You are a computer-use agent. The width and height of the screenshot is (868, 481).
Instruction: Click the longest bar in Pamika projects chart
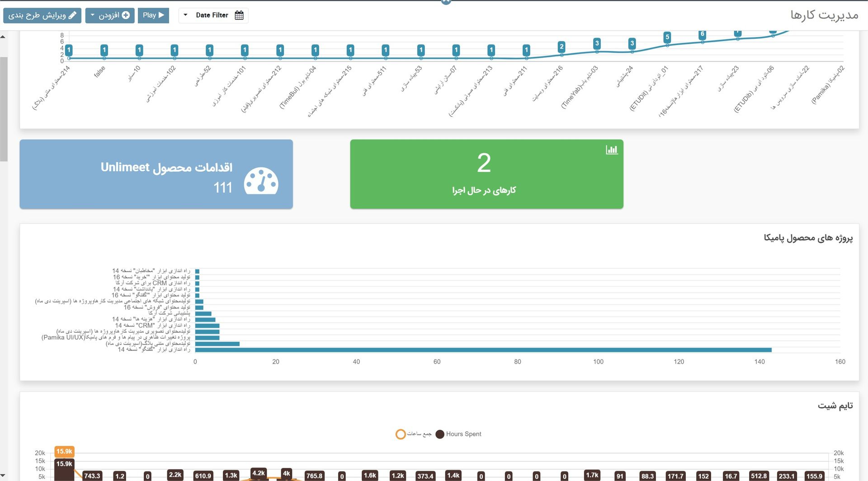coord(483,350)
